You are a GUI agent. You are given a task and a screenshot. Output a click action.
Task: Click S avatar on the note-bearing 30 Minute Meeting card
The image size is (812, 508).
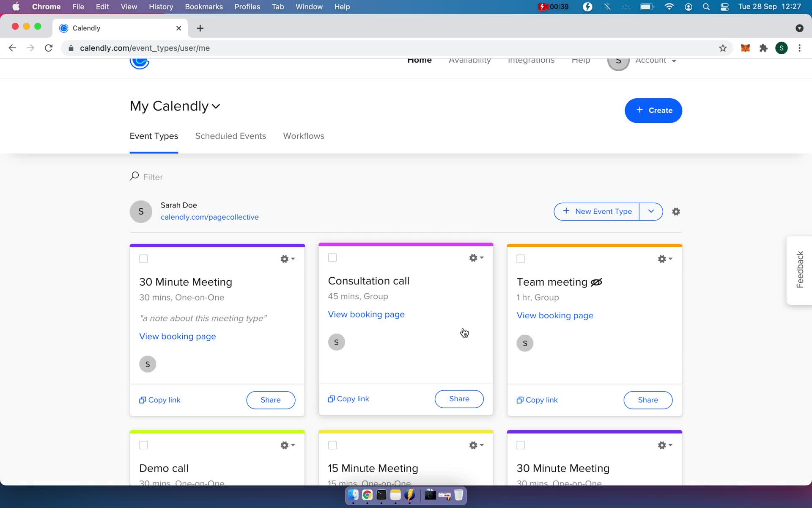[x=148, y=364]
